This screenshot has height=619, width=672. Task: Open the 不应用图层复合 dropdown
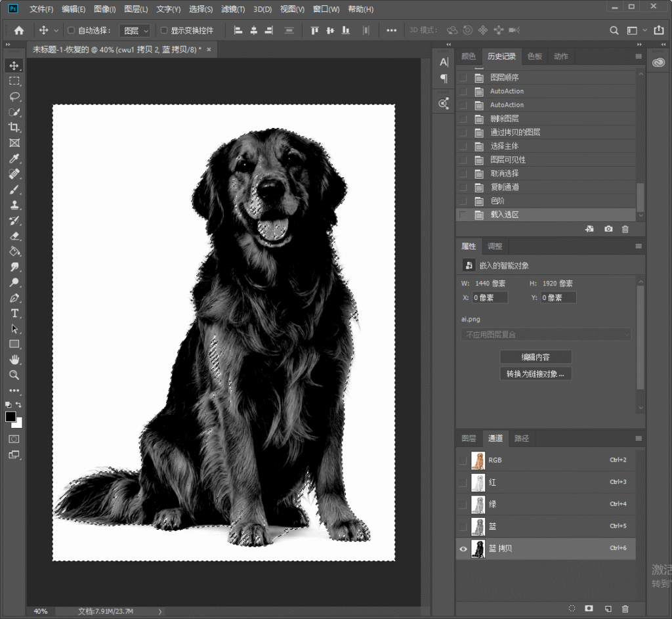(x=545, y=334)
